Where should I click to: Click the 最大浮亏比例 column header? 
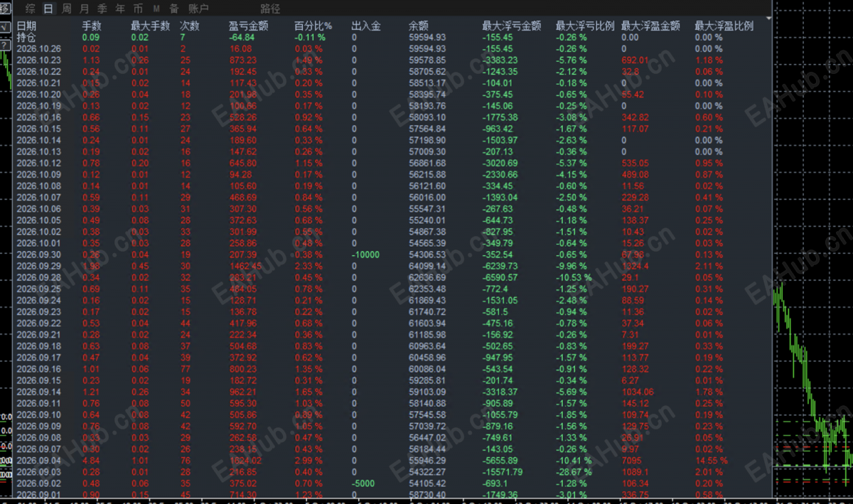(x=585, y=26)
